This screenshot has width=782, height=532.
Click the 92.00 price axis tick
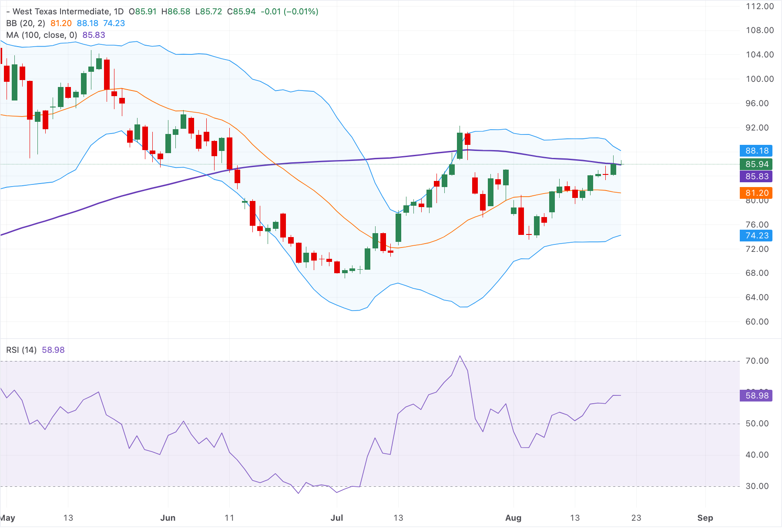coord(757,128)
